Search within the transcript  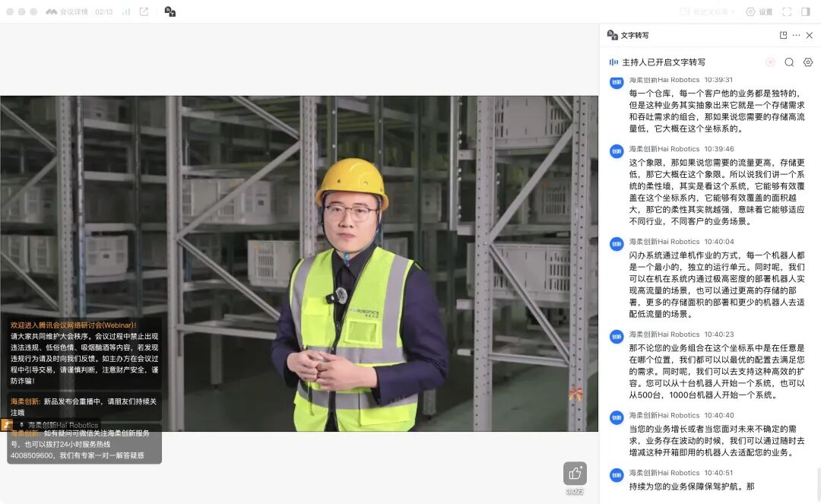(789, 62)
